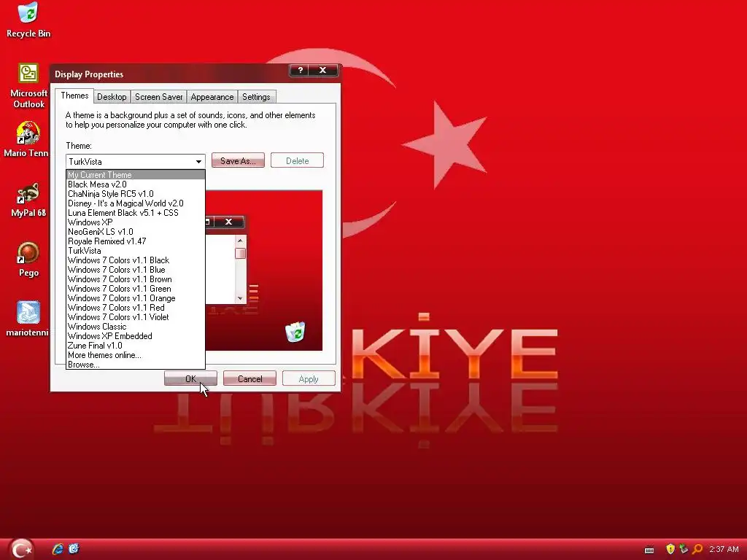Close the Display Properties dialog
This screenshot has width=747, height=560.
(x=323, y=70)
